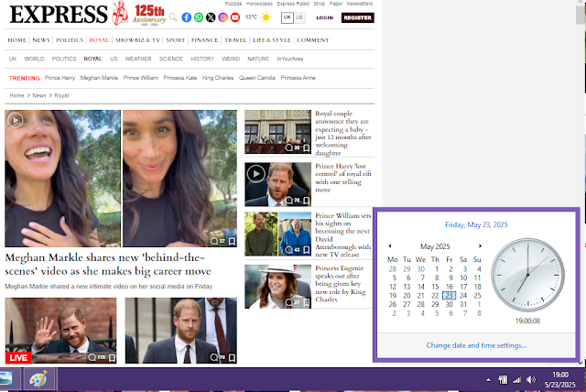Open Change date and time settings
The width and height of the screenshot is (586, 392).
pyautogui.click(x=476, y=345)
